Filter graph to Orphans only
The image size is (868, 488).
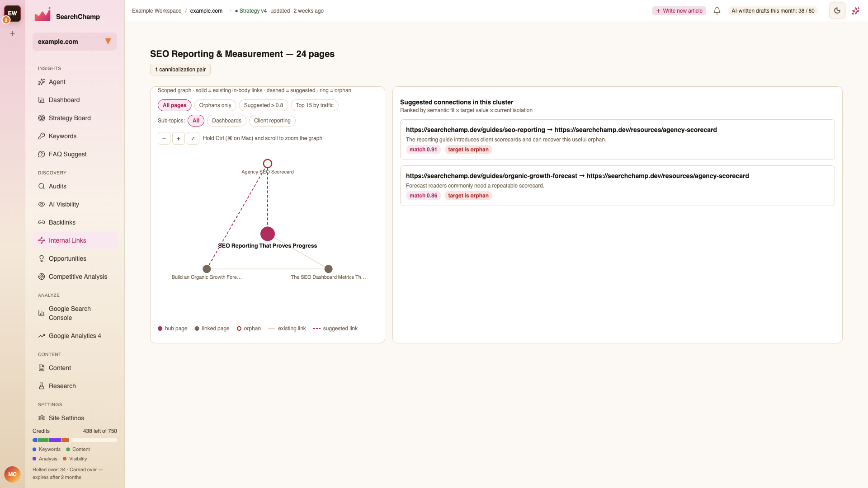click(x=215, y=105)
